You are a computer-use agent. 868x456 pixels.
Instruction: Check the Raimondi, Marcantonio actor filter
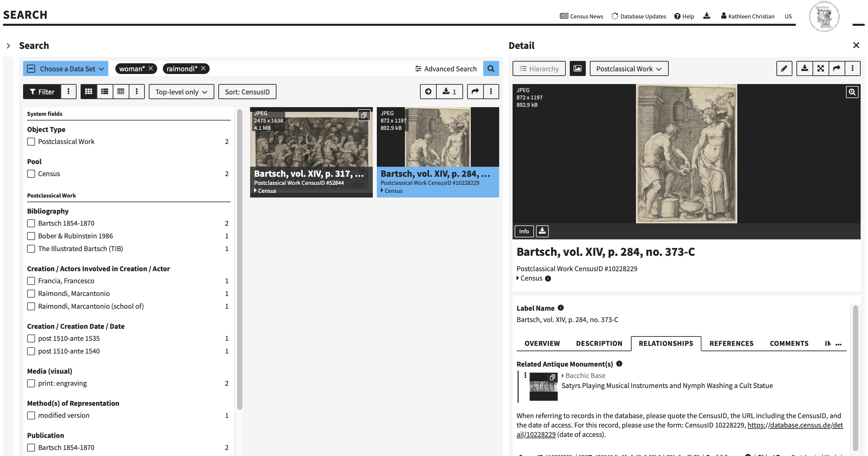31,294
